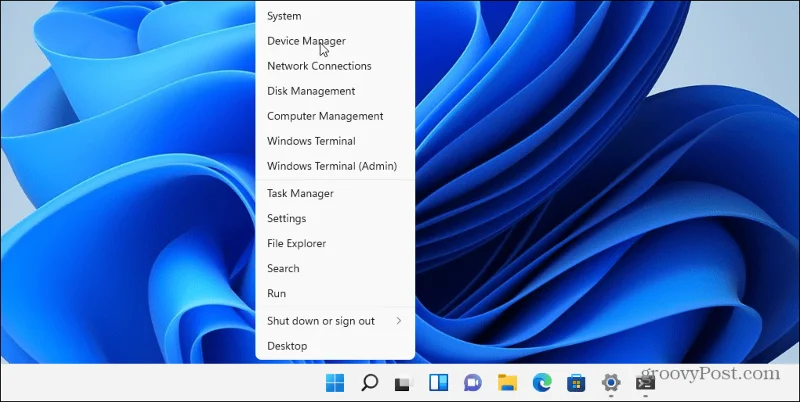Screen dimensions: 800x402
Task: Open Device Manager from the menu
Action: tap(335, 41)
